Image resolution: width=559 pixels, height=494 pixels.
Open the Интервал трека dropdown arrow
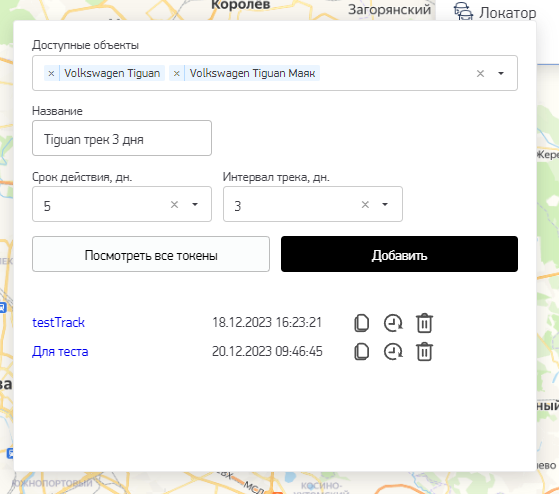385,205
